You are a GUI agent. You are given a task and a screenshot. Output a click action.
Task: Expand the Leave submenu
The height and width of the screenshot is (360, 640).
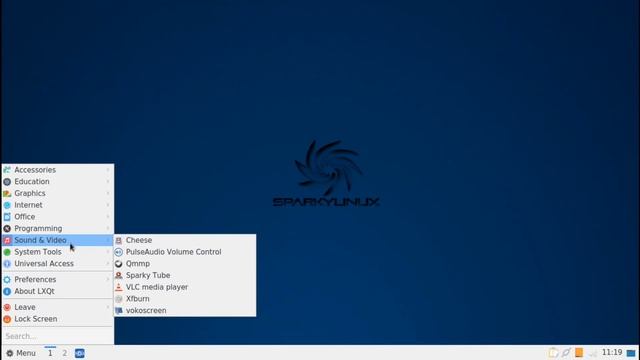(x=58, y=307)
